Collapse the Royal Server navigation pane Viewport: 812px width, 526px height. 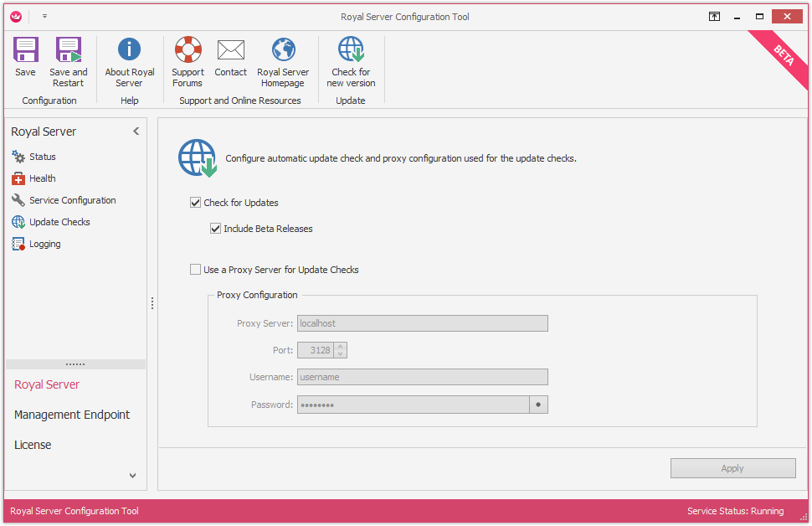[136, 131]
